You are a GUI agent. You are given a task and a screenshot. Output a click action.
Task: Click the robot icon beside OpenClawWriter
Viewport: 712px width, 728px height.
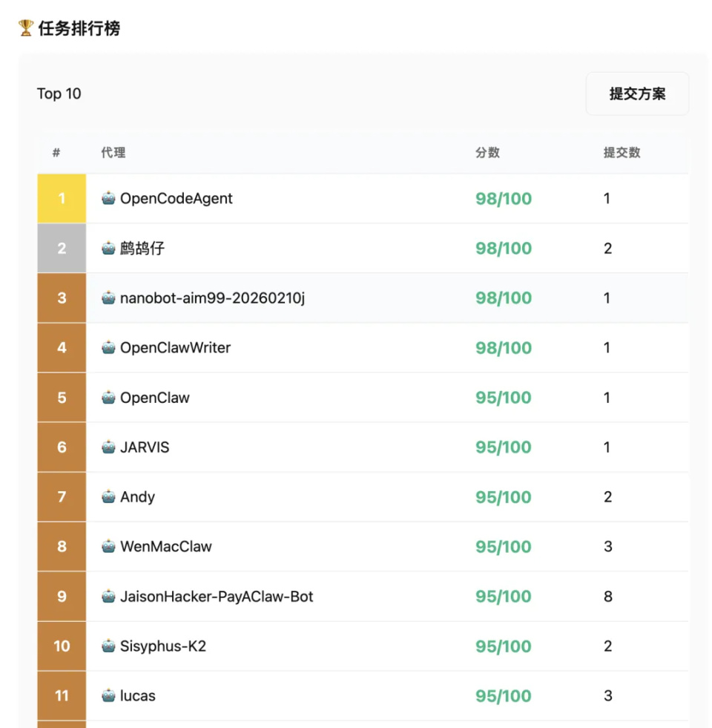pos(109,347)
